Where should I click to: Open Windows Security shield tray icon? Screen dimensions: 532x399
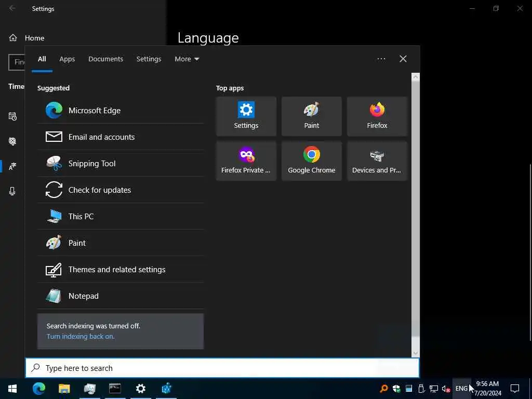(x=396, y=389)
